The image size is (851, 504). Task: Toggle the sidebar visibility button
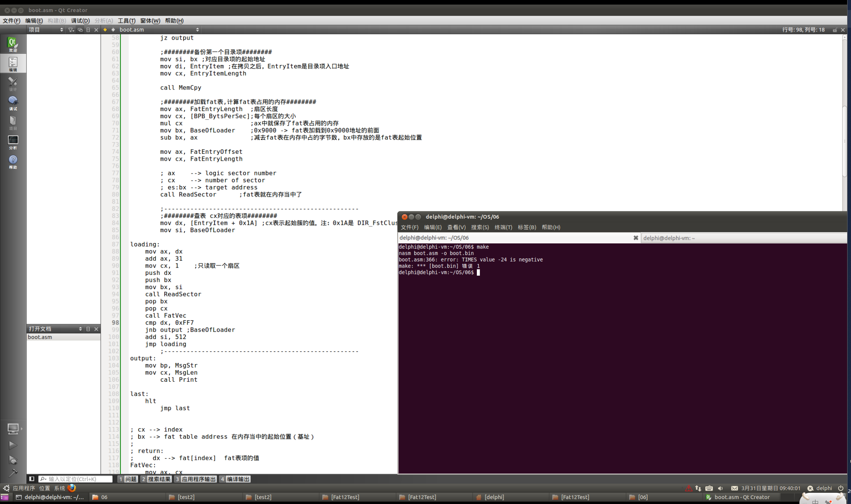pyautogui.click(x=32, y=479)
